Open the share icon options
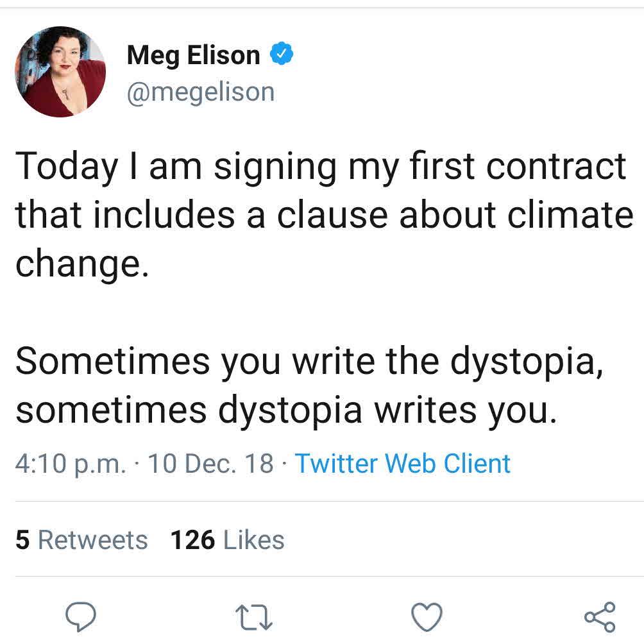The width and height of the screenshot is (644, 644). (600, 617)
